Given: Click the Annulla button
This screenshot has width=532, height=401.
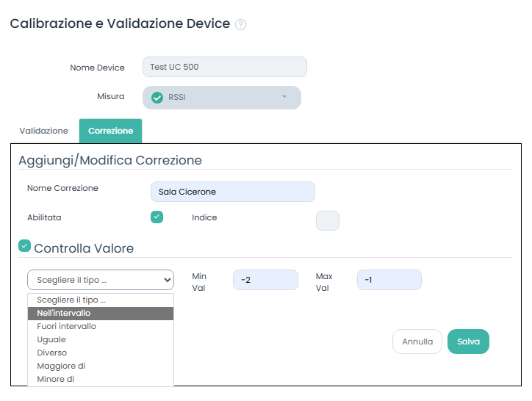Looking at the screenshot, I should [x=417, y=342].
